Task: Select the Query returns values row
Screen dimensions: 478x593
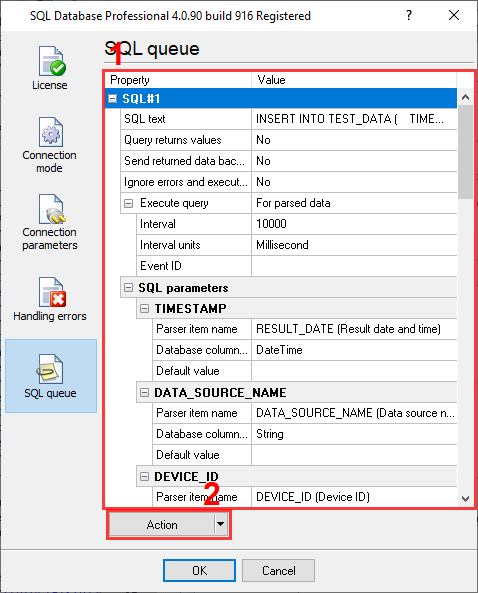Action: click(289, 140)
